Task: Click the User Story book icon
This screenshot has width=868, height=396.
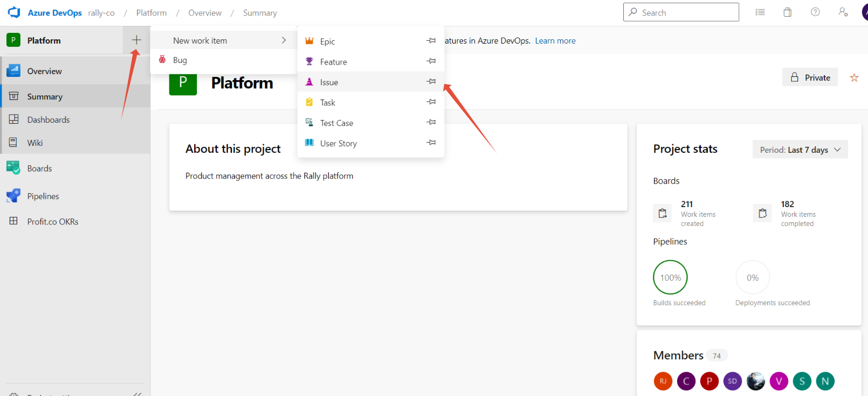Action: [309, 143]
